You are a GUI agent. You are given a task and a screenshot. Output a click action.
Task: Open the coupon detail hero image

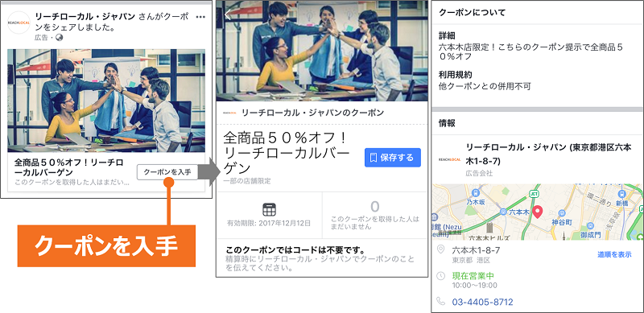(323, 51)
